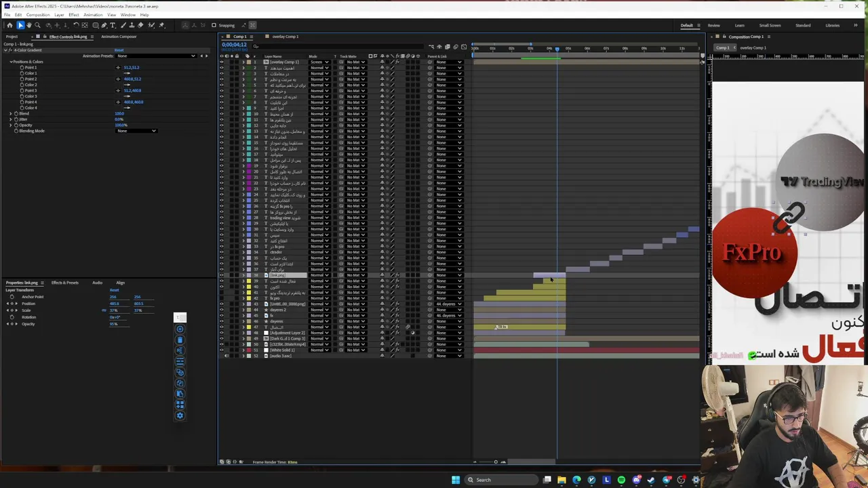
Task: Toggle adjustment layer switch on layer 48
Action: coord(413,333)
